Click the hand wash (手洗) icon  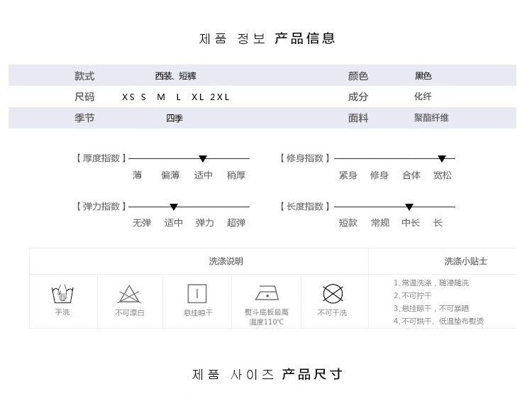click(x=62, y=293)
